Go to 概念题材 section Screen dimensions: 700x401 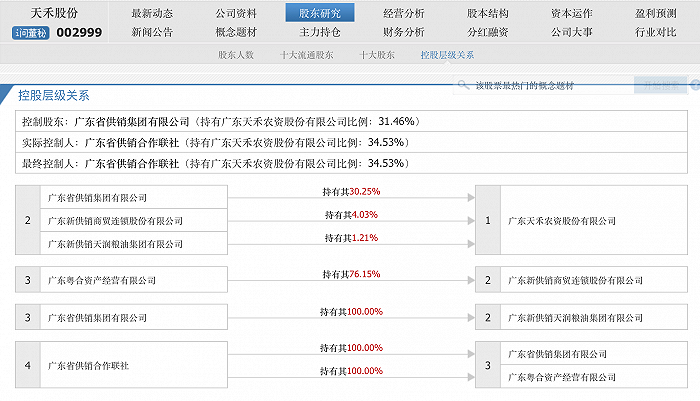[x=236, y=32]
